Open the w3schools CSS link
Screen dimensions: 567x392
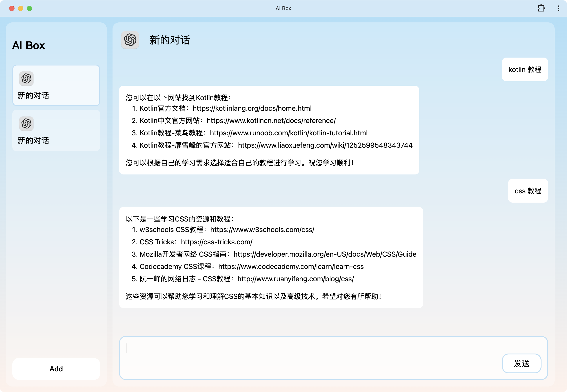pyautogui.click(x=262, y=230)
